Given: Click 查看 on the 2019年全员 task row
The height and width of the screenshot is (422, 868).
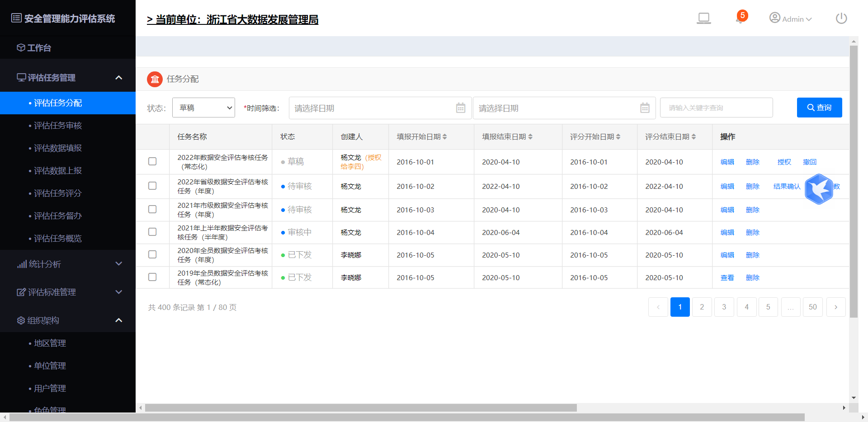Looking at the screenshot, I should (x=727, y=277).
